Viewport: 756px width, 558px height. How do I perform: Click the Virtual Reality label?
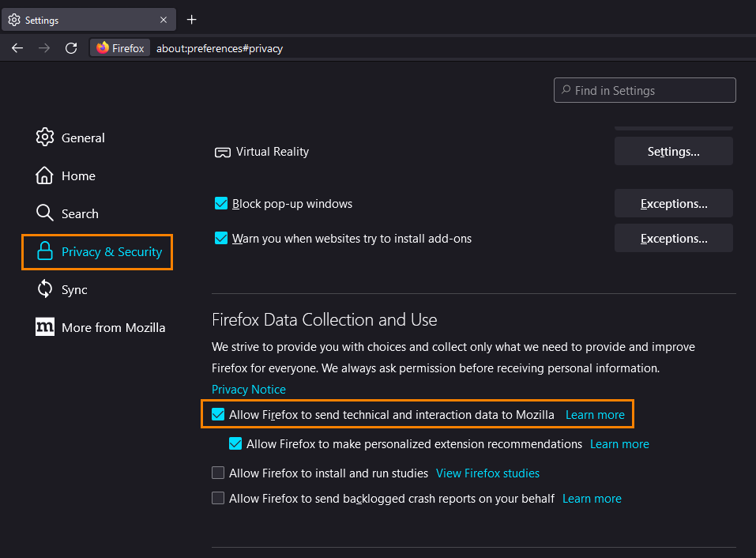(273, 152)
